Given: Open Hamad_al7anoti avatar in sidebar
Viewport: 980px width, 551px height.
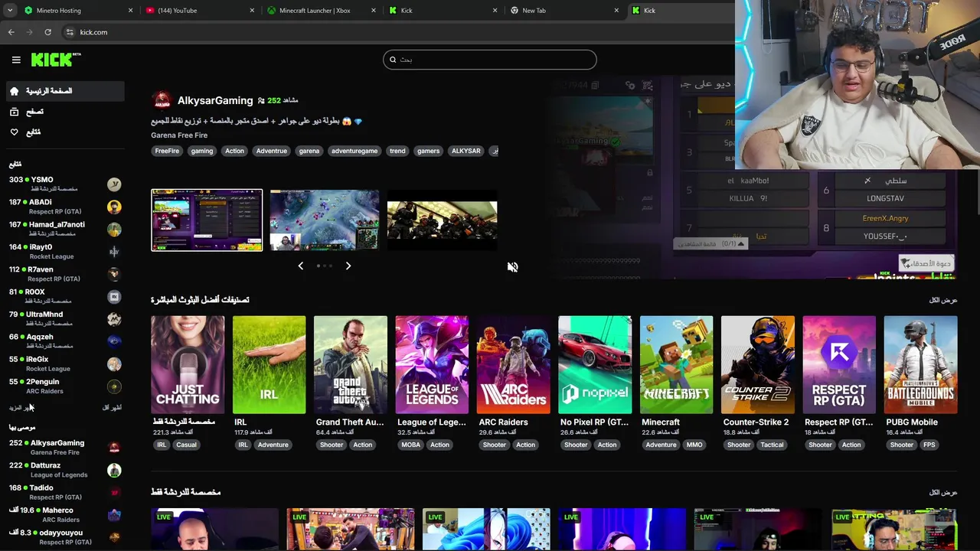Looking at the screenshot, I should click(x=114, y=229).
